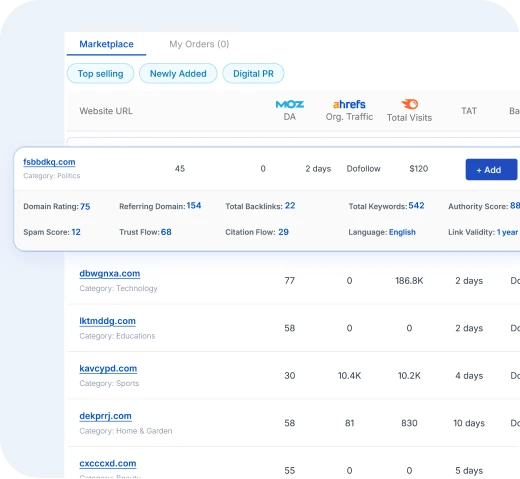
Task: Open the lktmddg.com link
Action: tap(107, 321)
